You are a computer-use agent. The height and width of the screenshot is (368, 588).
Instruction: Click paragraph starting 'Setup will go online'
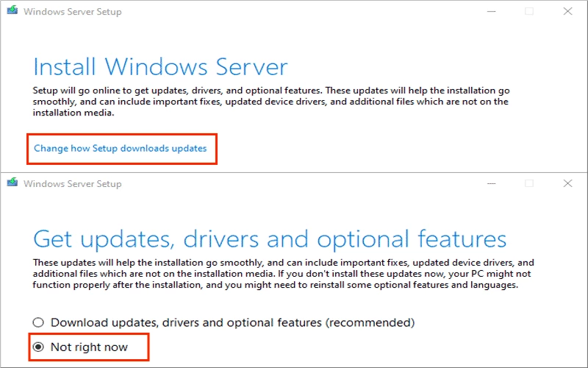click(271, 102)
